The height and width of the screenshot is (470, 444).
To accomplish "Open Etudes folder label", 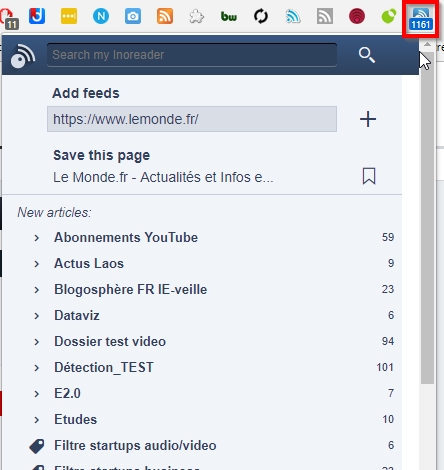I will [x=76, y=420].
